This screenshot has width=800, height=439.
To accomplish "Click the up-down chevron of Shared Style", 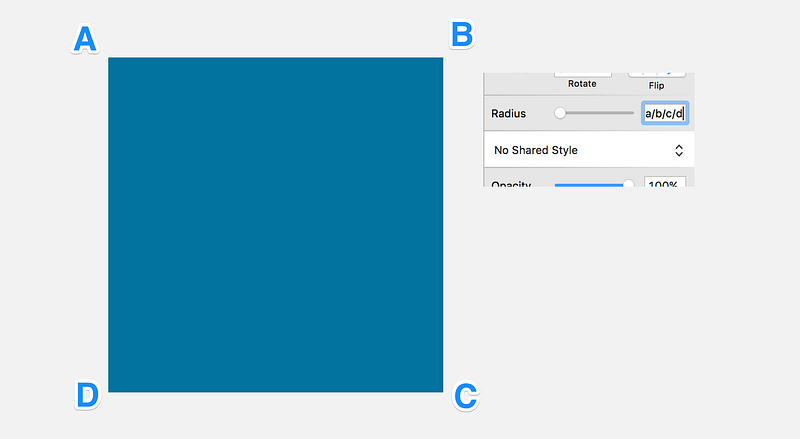I will click(679, 150).
